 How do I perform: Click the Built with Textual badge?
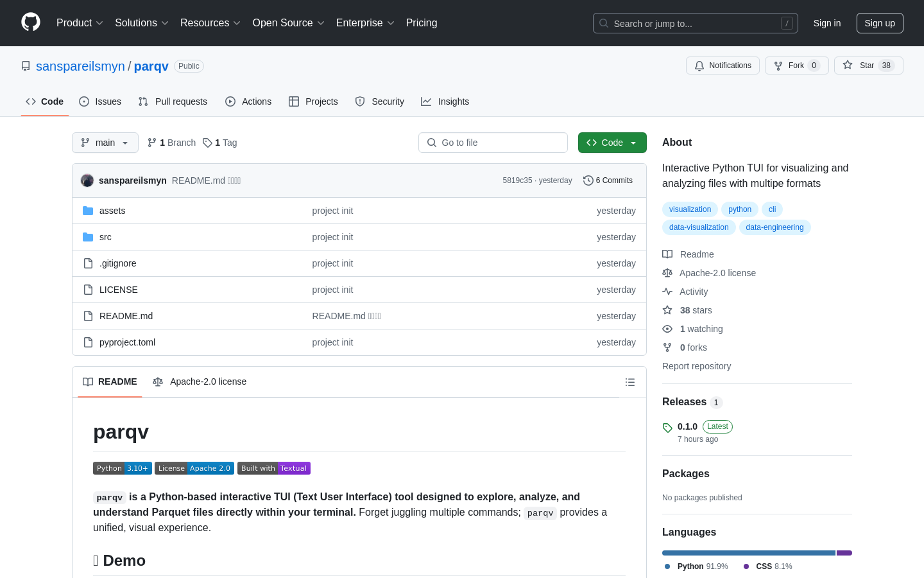pyautogui.click(x=274, y=468)
